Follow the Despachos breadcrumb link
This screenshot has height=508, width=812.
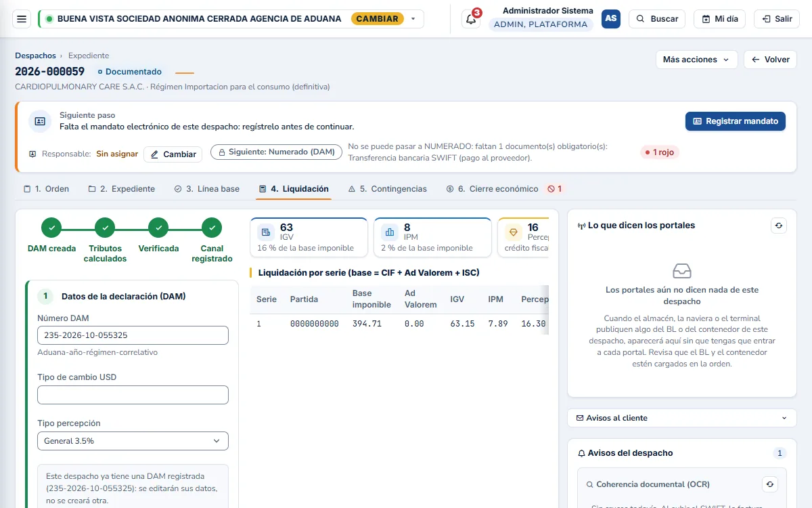(35, 56)
